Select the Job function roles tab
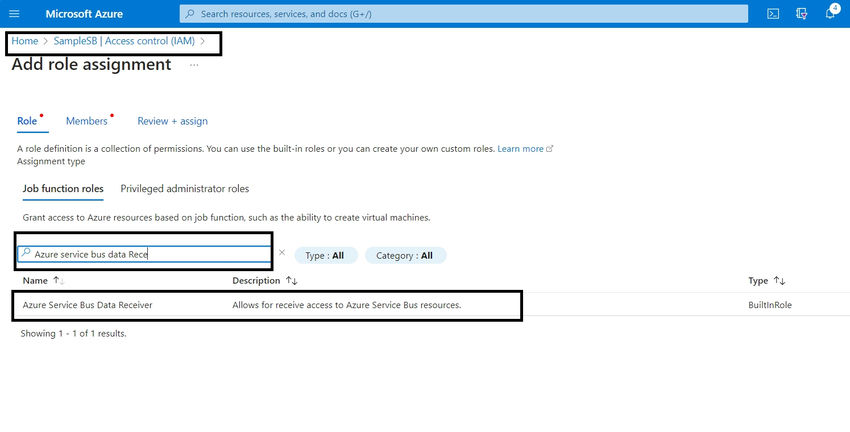Screen dimensions: 850x432 [x=63, y=189]
